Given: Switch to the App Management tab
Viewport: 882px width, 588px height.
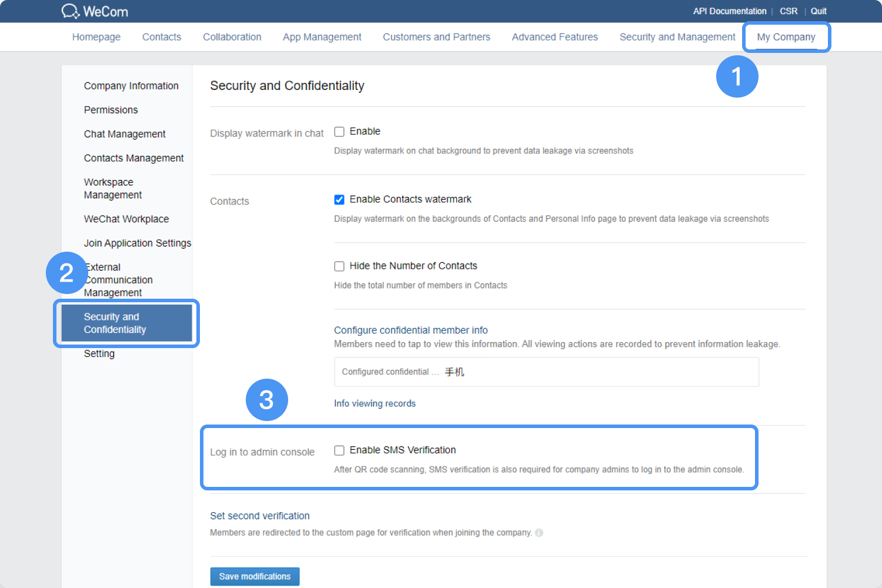Looking at the screenshot, I should click(x=322, y=36).
